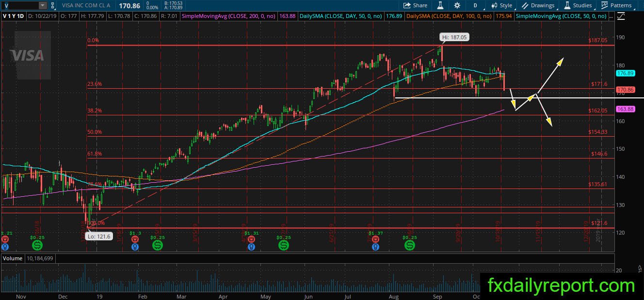Click the Hi: 187.05 price bubble
Screen dimensions: 644x300
pos(454,37)
